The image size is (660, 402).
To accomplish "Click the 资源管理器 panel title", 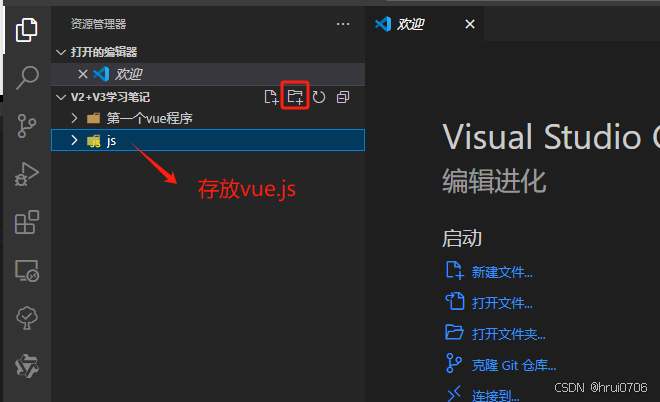I will pos(98,24).
